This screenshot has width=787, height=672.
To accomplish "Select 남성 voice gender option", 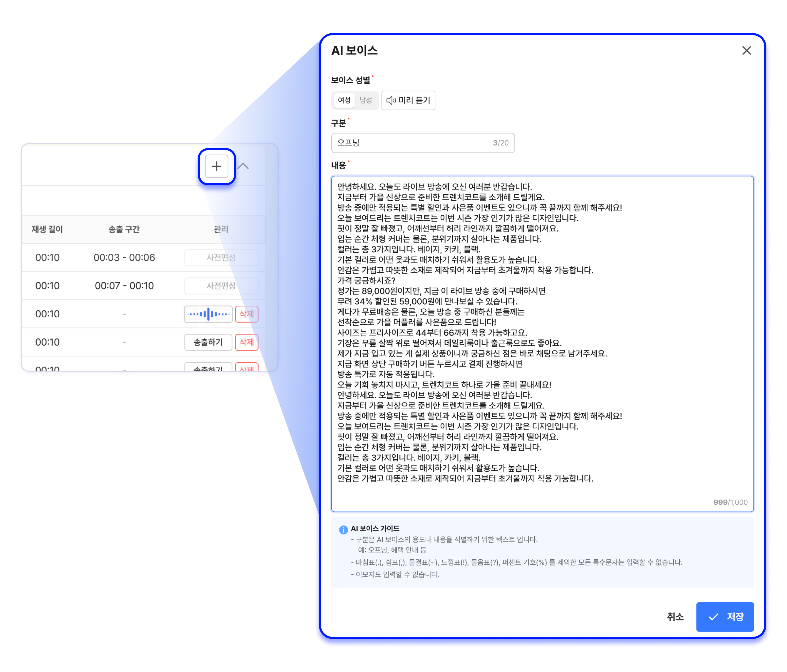I will click(365, 100).
